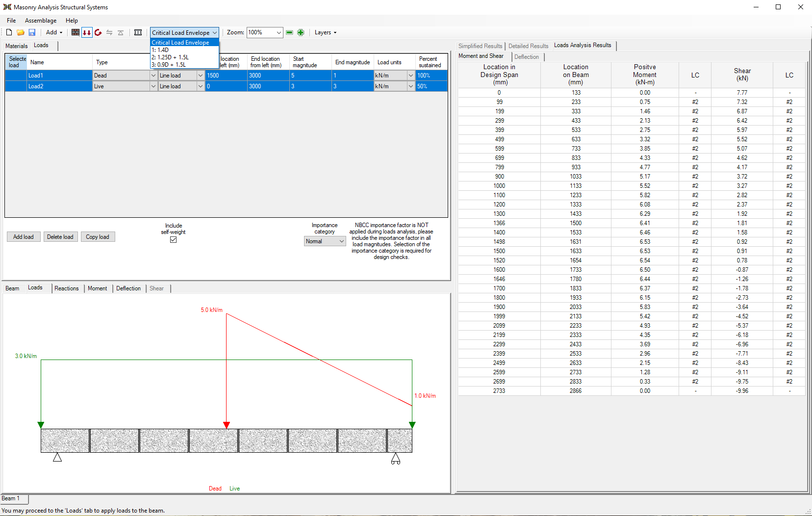Switch to the Deflection results tab
The height and width of the screenshot is (516, 812).
[527, 57]
